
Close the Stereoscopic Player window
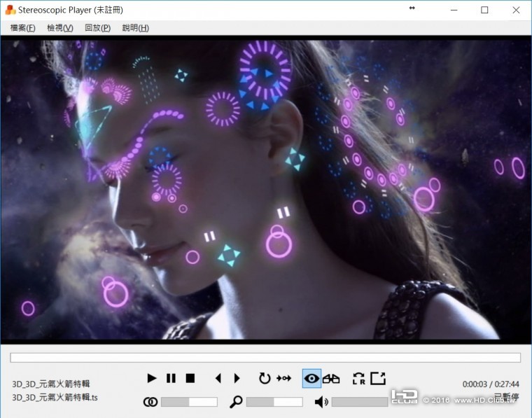[x=516, y=10]
